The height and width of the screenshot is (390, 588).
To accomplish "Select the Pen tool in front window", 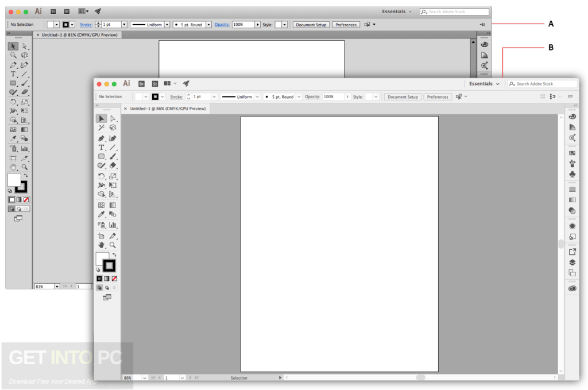I will pyautogui.click(x=101, y=138).
